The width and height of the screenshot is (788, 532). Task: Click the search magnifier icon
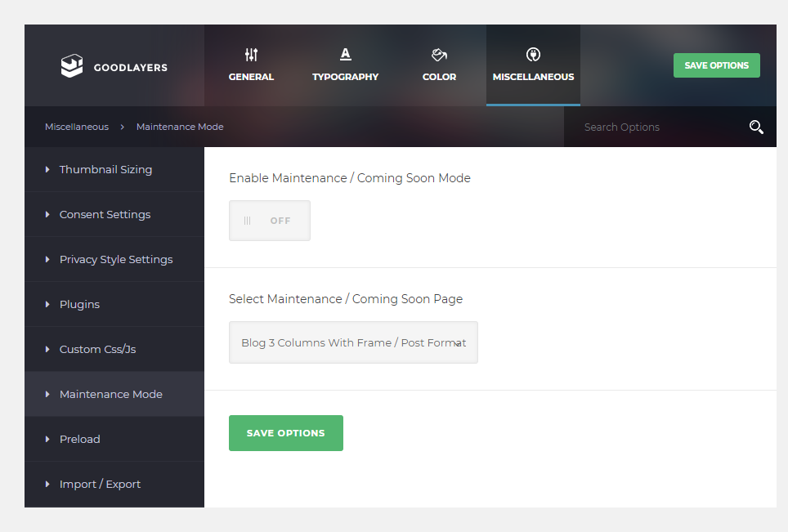756,127
